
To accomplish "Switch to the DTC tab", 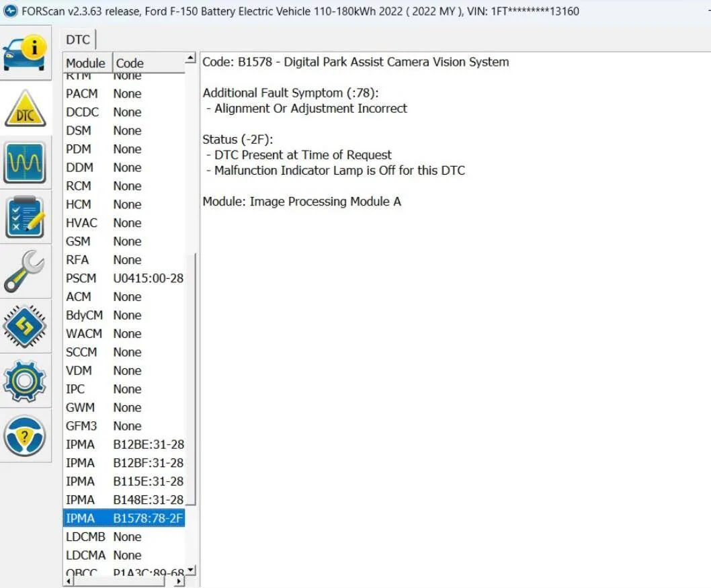I will point(78,40).
